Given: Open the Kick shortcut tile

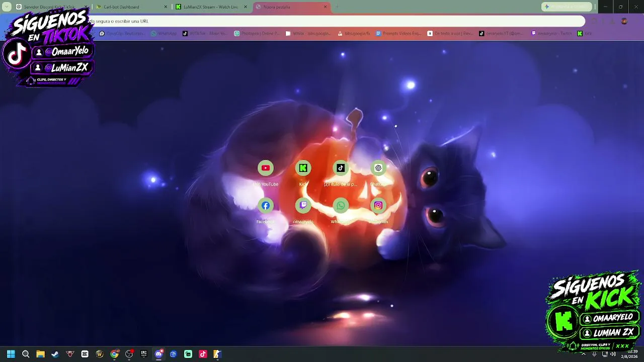Looking at the screenshot, I should [x=303, y=172].
